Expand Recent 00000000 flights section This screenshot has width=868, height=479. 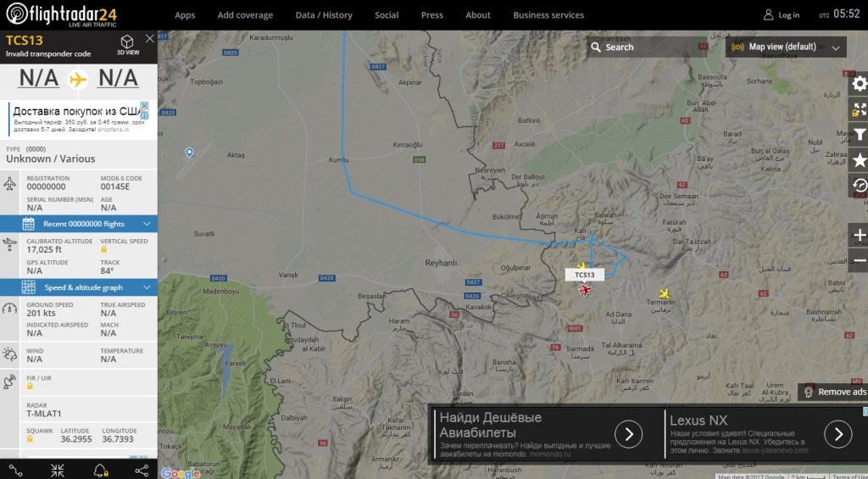click(79, 224)
